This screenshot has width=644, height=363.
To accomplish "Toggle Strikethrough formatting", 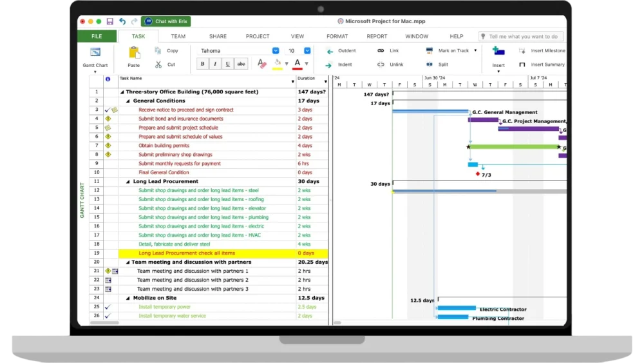I will click(241, 64).
